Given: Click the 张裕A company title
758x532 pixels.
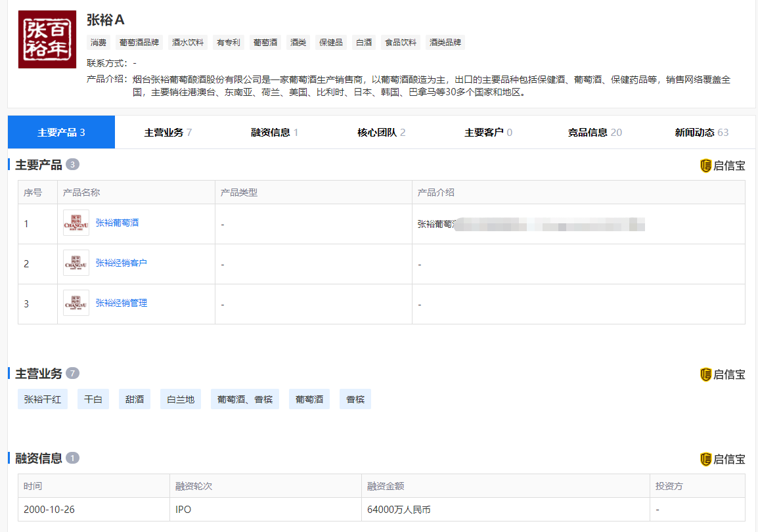Looking at the screenshot, I should tap(106, 20).
